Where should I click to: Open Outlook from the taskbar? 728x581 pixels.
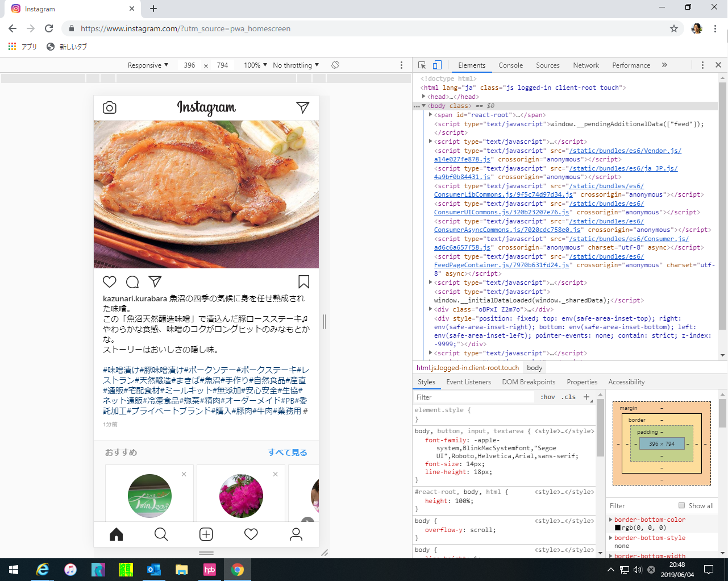(x=154, y=570)
